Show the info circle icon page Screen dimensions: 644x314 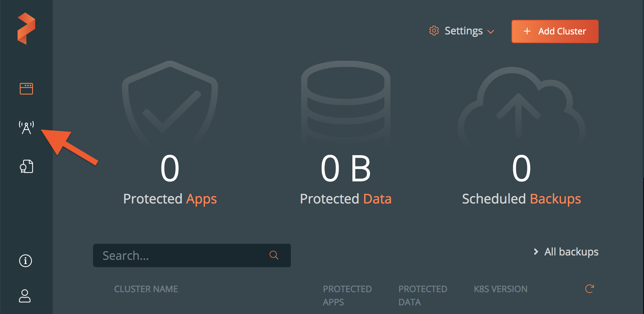coord(25,261)
